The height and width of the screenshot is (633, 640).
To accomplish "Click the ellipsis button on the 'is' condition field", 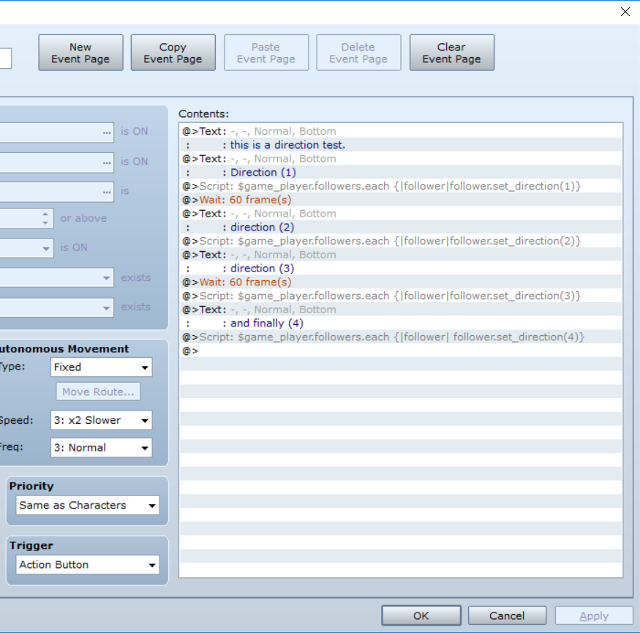I will (x=107, y=191).
